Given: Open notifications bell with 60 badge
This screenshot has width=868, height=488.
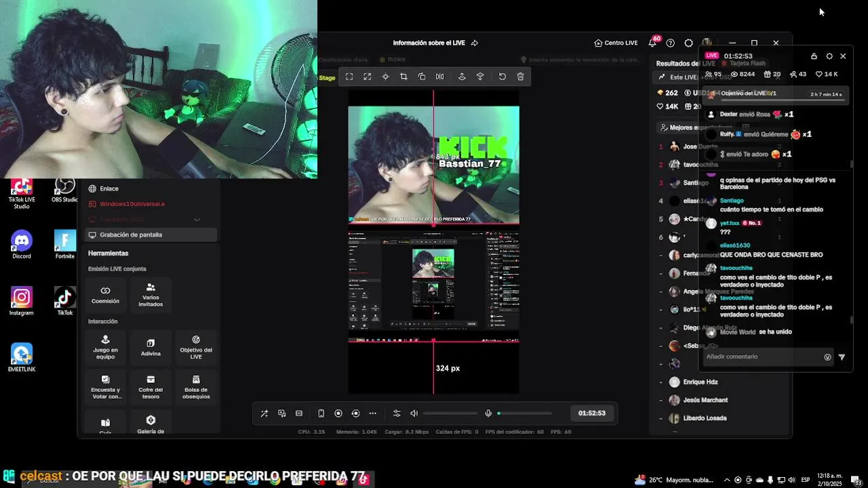Looking at the screenshot, I should point(652,43).
